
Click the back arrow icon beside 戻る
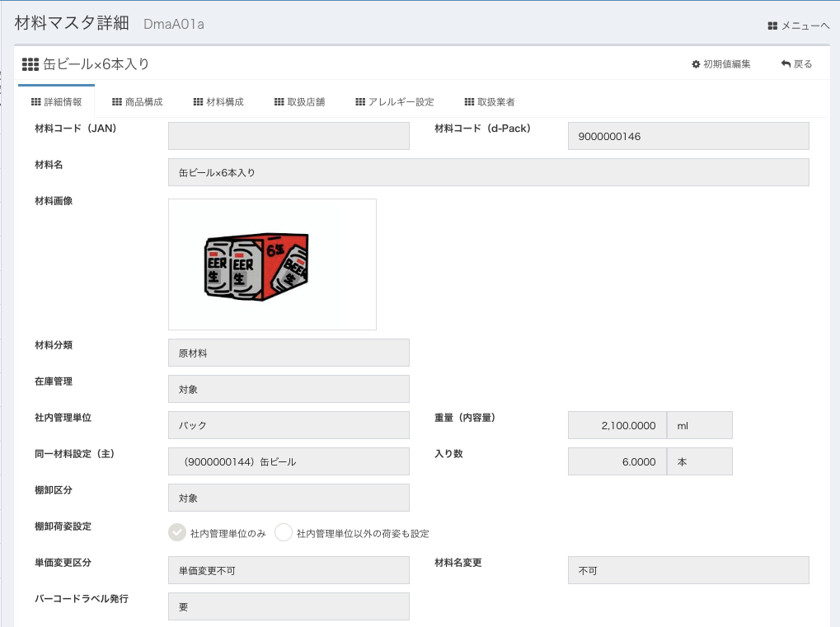786,64
